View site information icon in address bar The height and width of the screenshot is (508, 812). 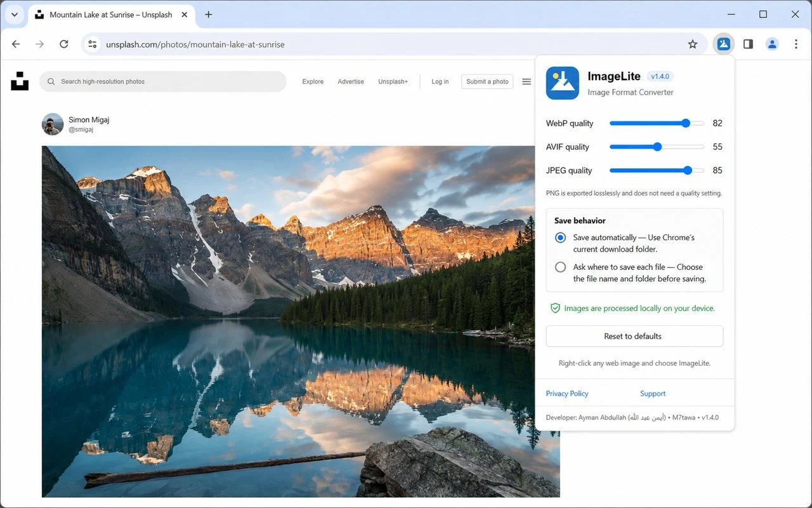click(x=93, y=44)
